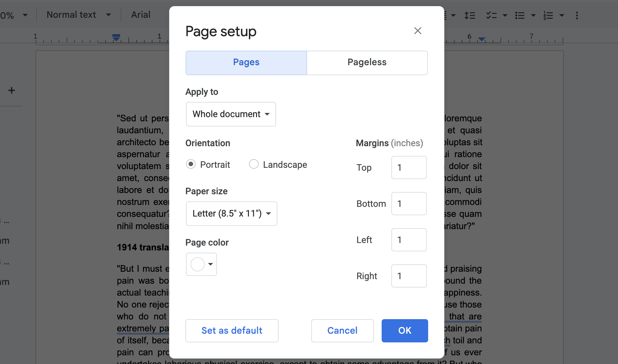The height and width of the screenshot is (364, 618).
Task: Click Set as default
Action: (232, 330)
